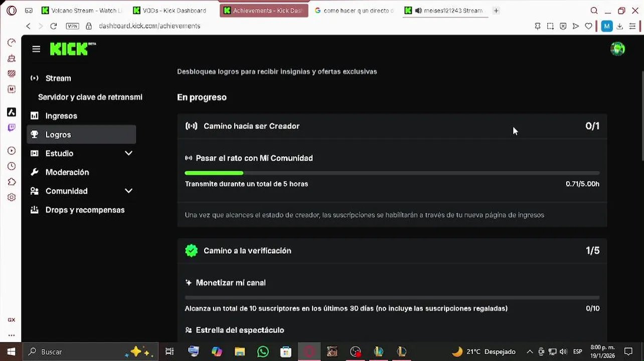644x361 pixels.
Task: Switch to the Google search tab
Action: click(354, 11)
